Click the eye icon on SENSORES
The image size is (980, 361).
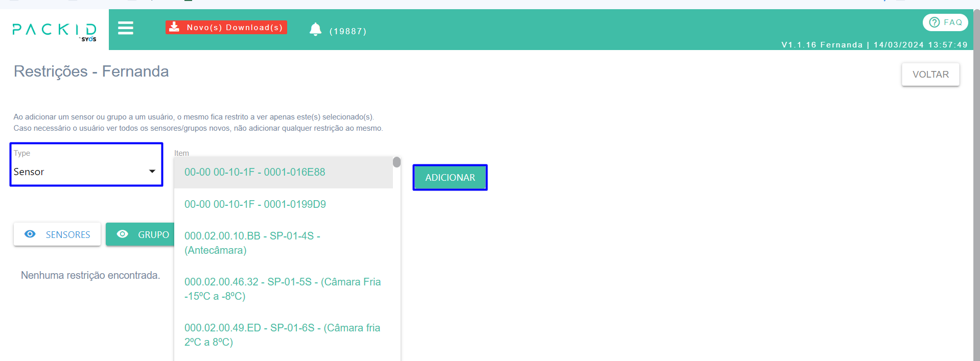[x=30, y=234]
